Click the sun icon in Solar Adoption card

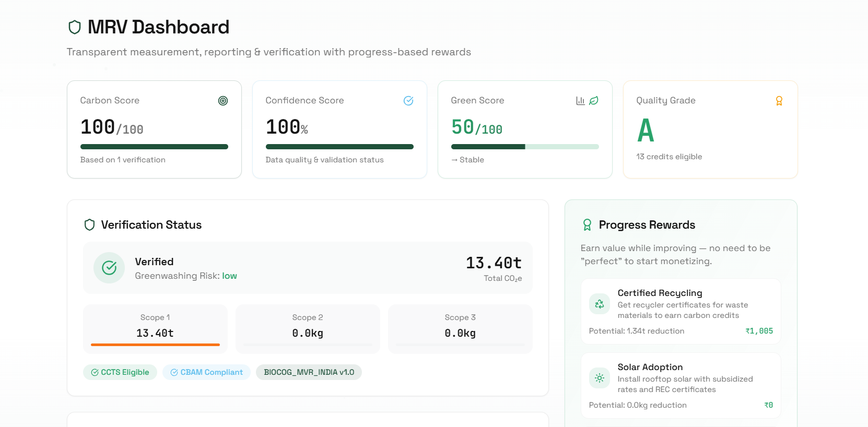(600, 378)
